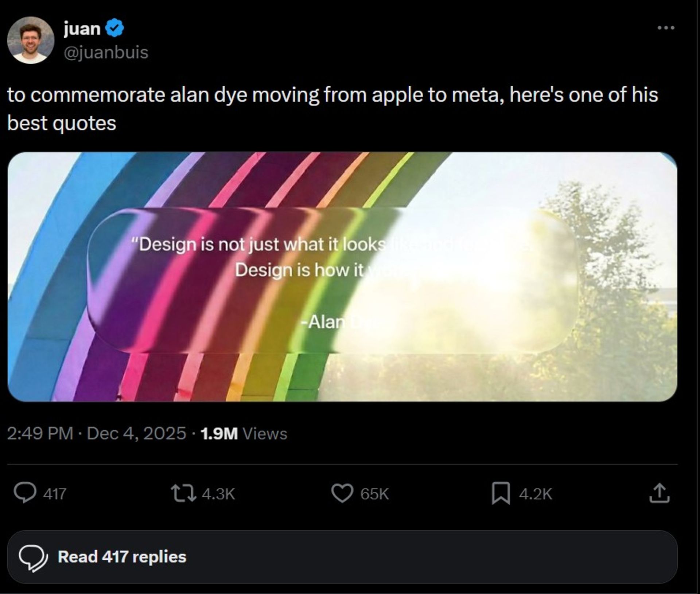
Task: Click the 417 reply count number
Action: click(55, 494)
